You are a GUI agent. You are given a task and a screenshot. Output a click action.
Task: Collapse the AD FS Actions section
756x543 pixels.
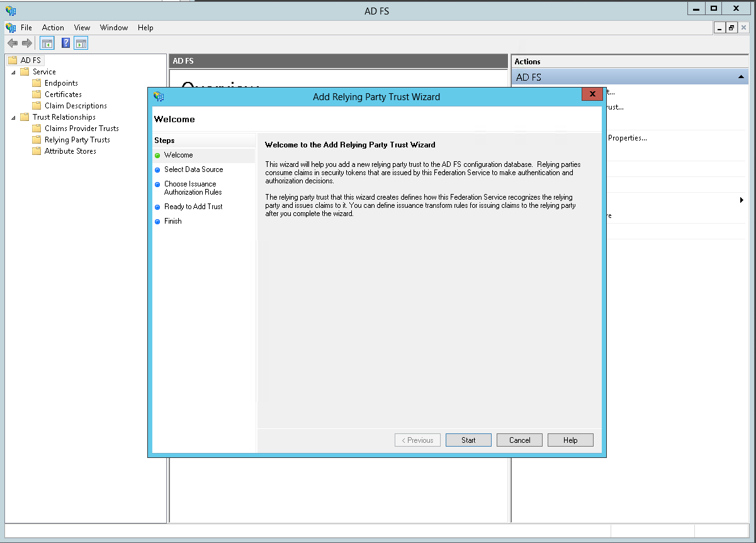(x=741, y=77)
